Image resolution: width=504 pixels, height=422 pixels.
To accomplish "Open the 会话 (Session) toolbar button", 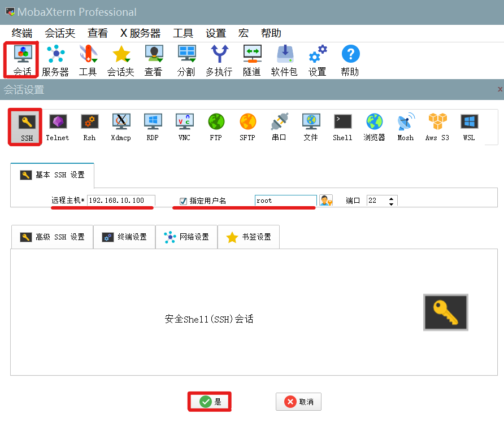I will (23, 60).
